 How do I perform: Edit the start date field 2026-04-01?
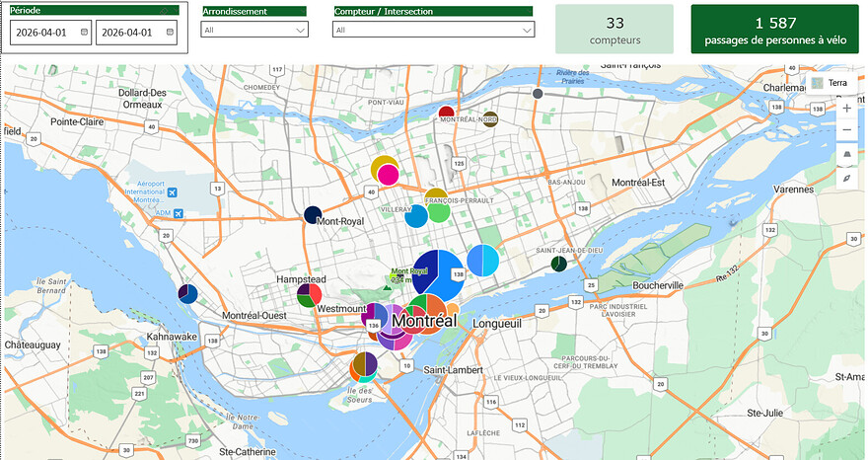[x=50, y=33]
